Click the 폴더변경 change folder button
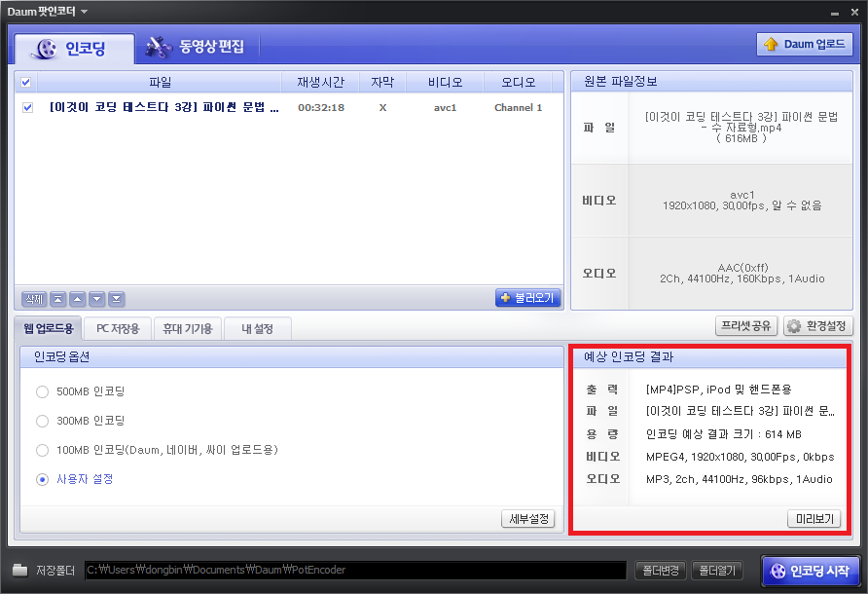Image resolution: width=868 pixels, height=594 pixels. (661, 571)
